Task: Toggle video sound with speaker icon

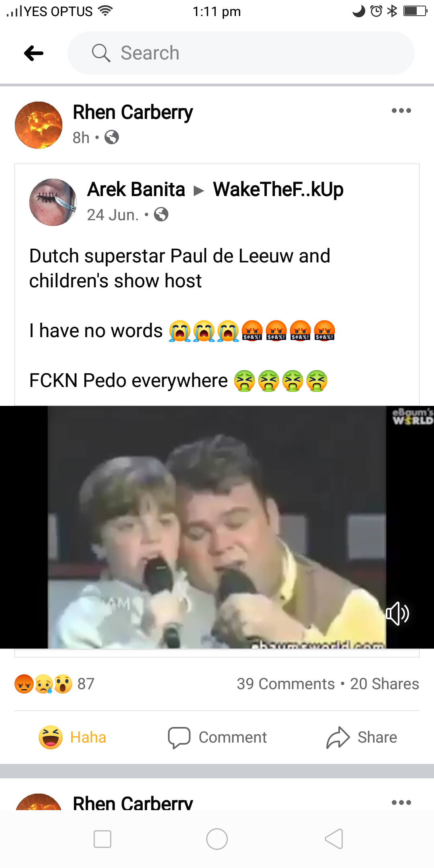Action: pos(397,614)
